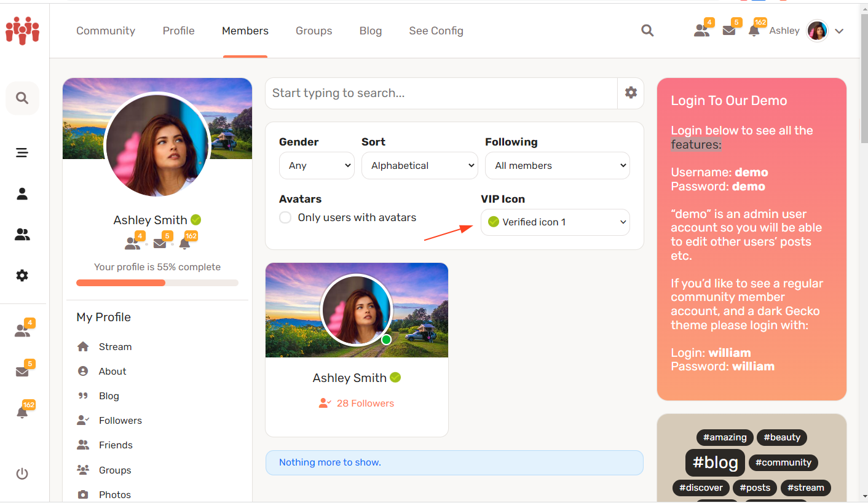
Task: Click Ashley Smith's member card thumbnail
Action: pyautogui.click(x=357, y=310)
